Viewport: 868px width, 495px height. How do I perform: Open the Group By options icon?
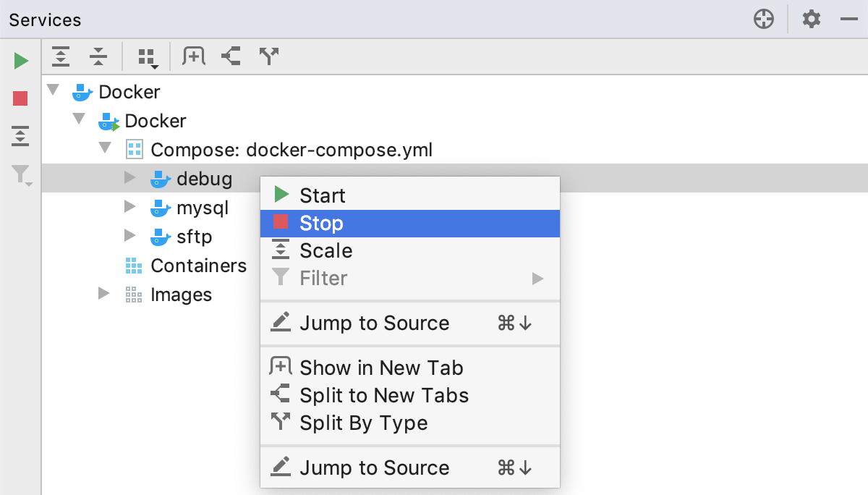coord(145,56)
